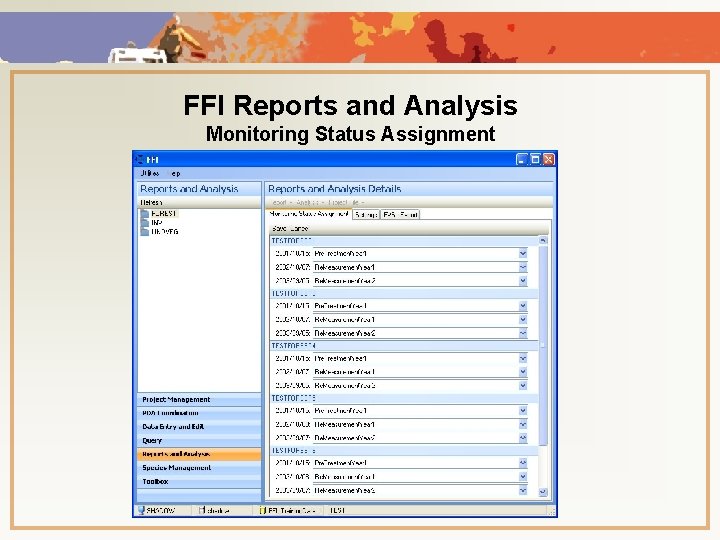Click the last folder icon in the tree
The height and width of the screenshot is (540, 720).
click(145, 232)
